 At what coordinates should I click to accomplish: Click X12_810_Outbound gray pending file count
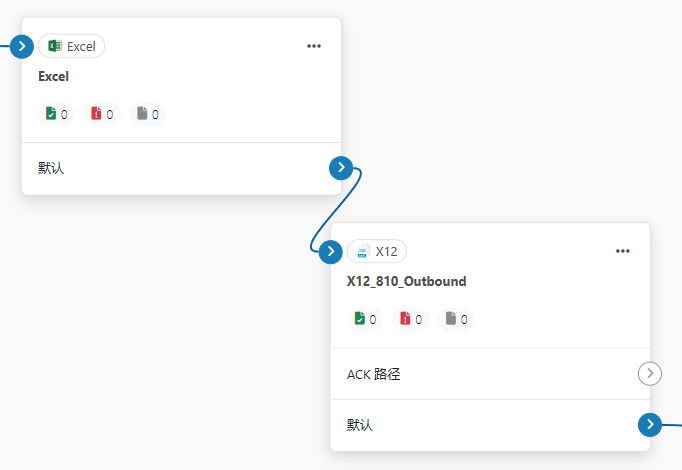coord(457,319)
